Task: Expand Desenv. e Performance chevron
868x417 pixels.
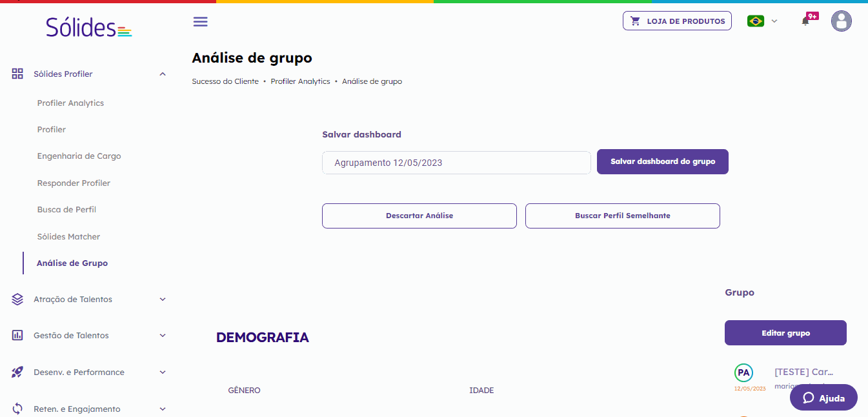Action: point(163,372)
